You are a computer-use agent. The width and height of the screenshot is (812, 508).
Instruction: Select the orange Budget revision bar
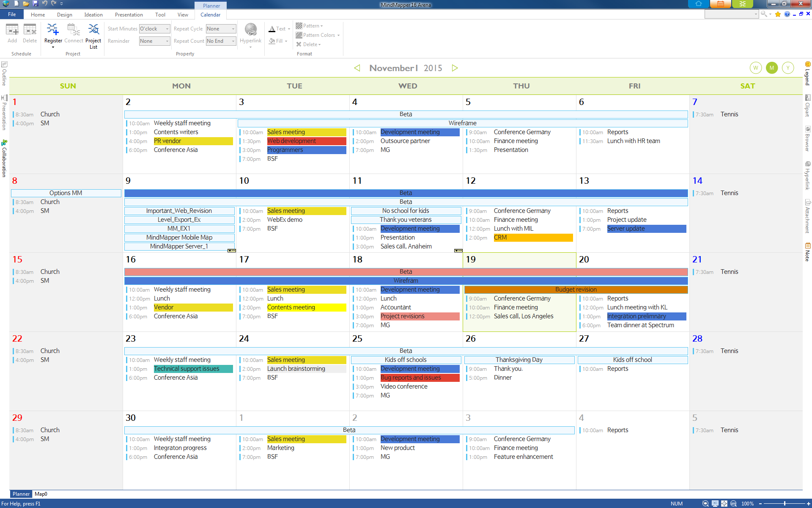(x=576, y=290)
